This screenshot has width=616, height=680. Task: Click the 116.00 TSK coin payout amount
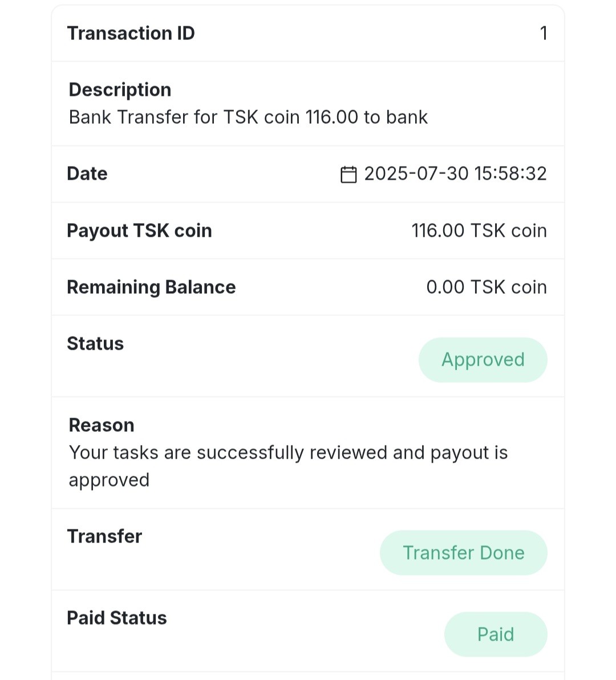(x=479, y=230)
